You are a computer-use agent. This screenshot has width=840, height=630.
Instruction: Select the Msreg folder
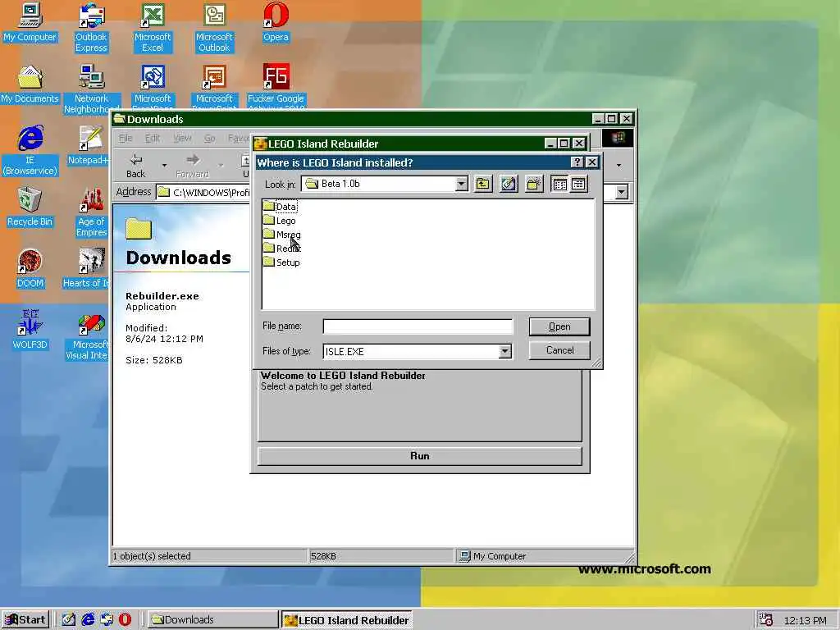click(282, 234)
